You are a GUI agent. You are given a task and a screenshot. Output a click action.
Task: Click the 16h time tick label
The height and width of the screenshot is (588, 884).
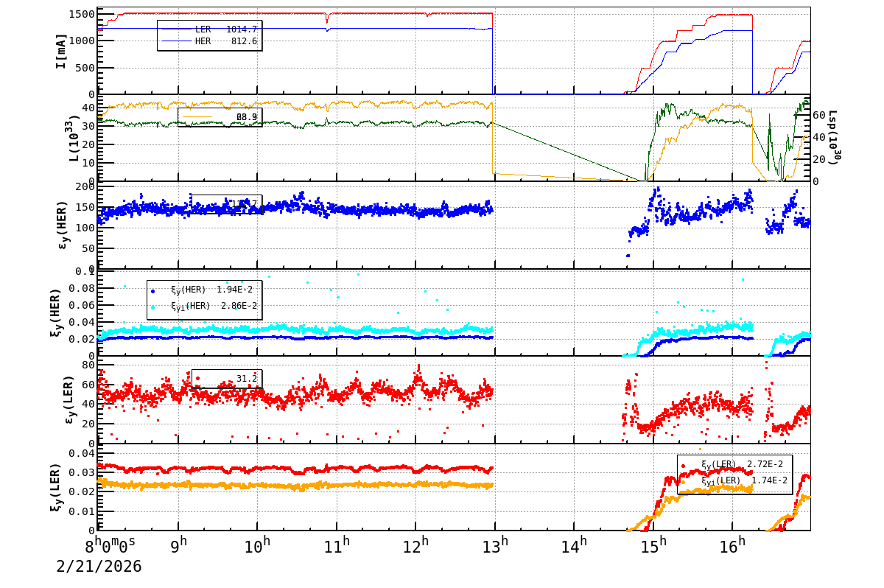coord(734,546)
